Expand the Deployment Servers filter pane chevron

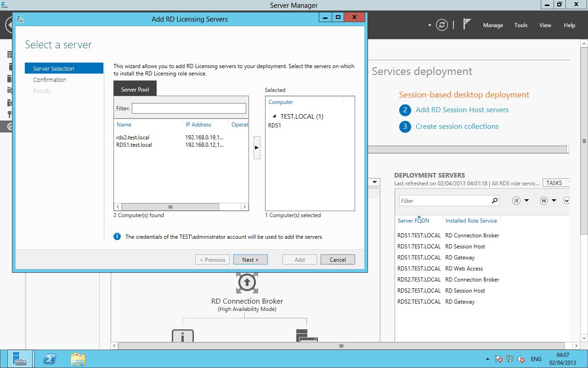coord(566,201)
